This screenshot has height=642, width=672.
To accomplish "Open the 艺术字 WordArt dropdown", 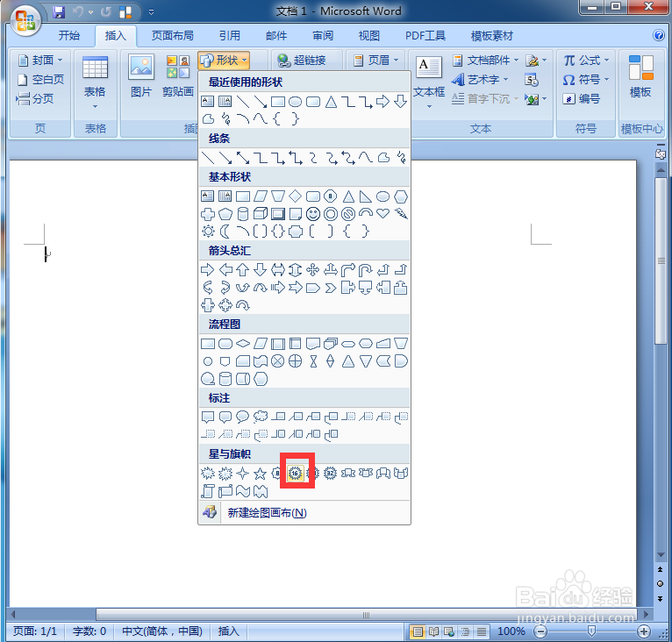I will (480, 80).
